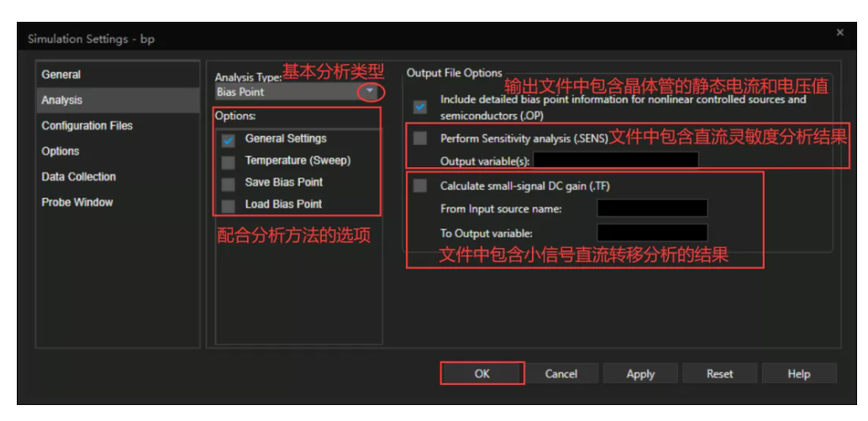This screenshot has width=868, height=421.
Task: Uncheck detailed bias point information (.OP)
Action: (420, 107)
